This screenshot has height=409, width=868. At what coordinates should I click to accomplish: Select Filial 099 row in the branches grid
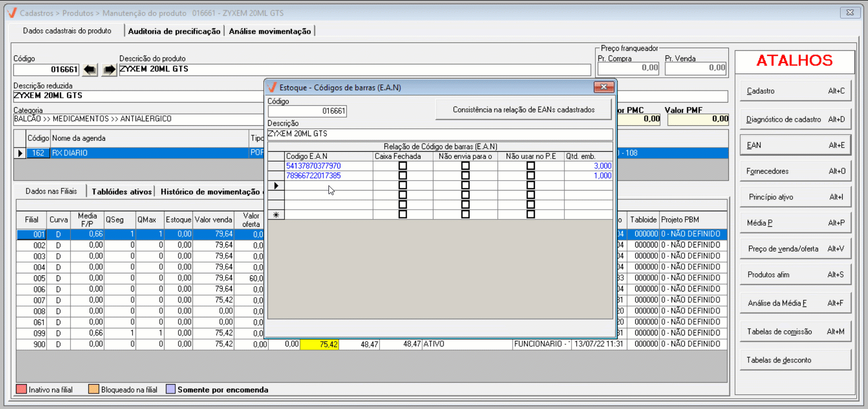[x=140, y=333]
